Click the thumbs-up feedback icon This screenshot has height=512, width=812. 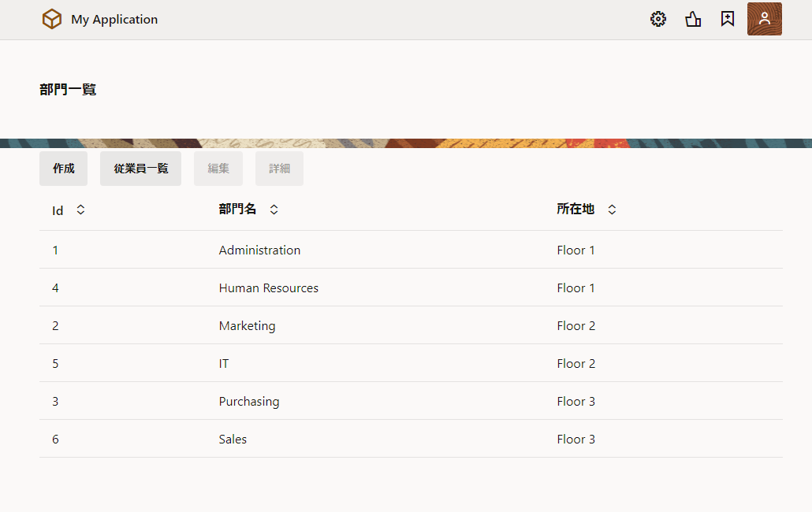click(x=693, y=19)
